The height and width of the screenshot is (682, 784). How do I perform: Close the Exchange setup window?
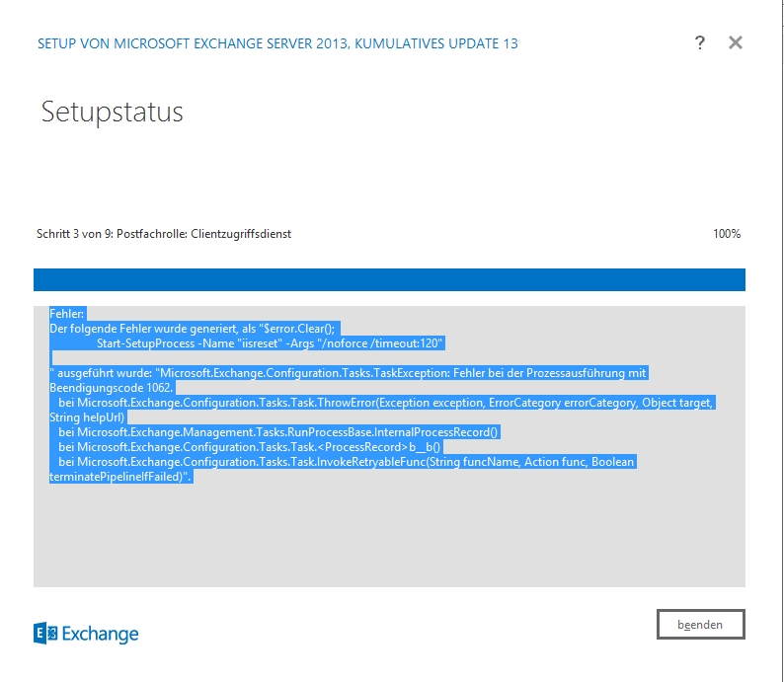736,43
